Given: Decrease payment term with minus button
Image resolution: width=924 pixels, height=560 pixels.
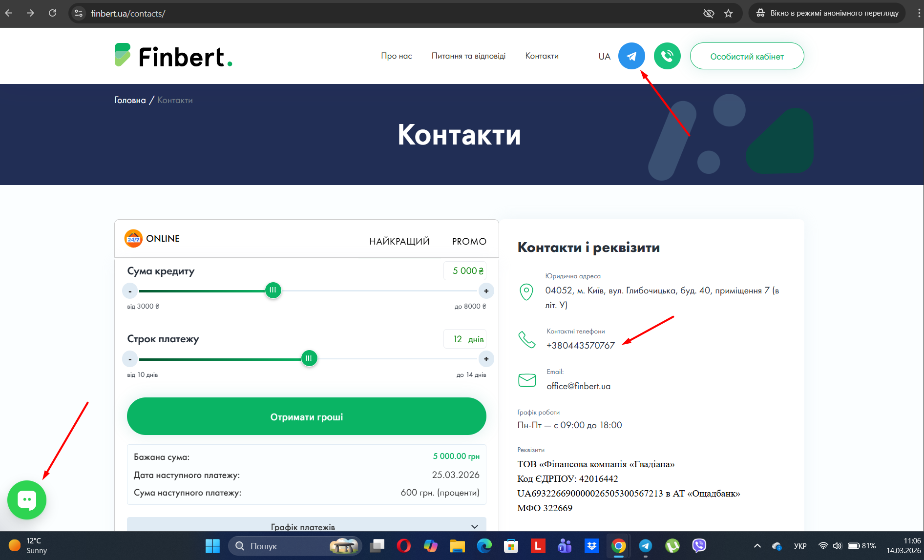Looking at the screenshot, I should (x=130, y=359).
